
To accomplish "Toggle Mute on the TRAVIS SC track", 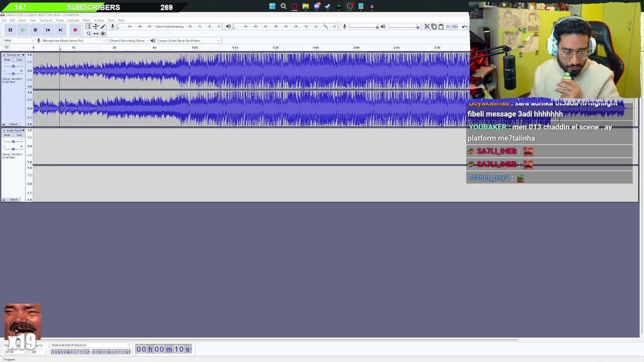I will coord(7,60).
